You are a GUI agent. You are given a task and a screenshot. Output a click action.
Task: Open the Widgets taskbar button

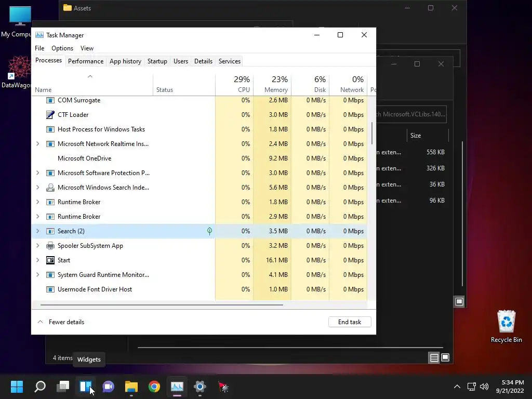(86, 387)
